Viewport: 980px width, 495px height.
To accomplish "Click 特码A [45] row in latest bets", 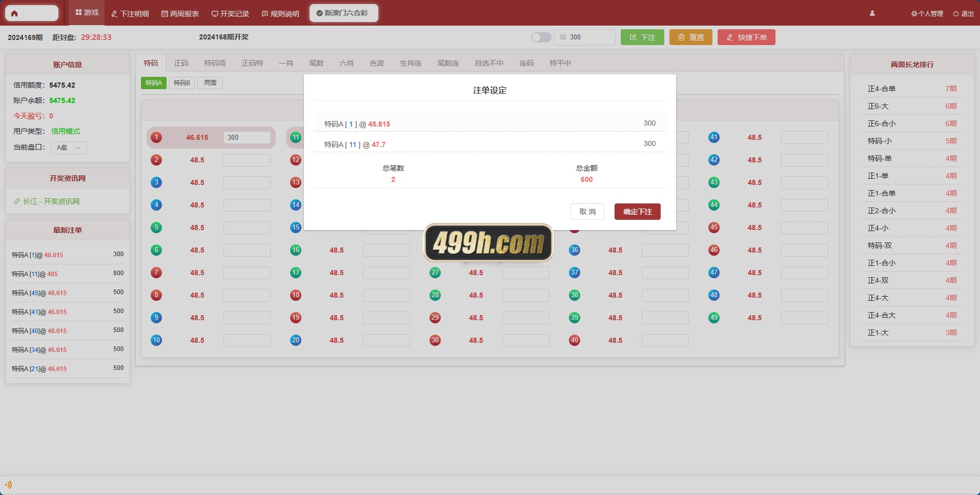I will pyautogui.click(x=68, y=293).
